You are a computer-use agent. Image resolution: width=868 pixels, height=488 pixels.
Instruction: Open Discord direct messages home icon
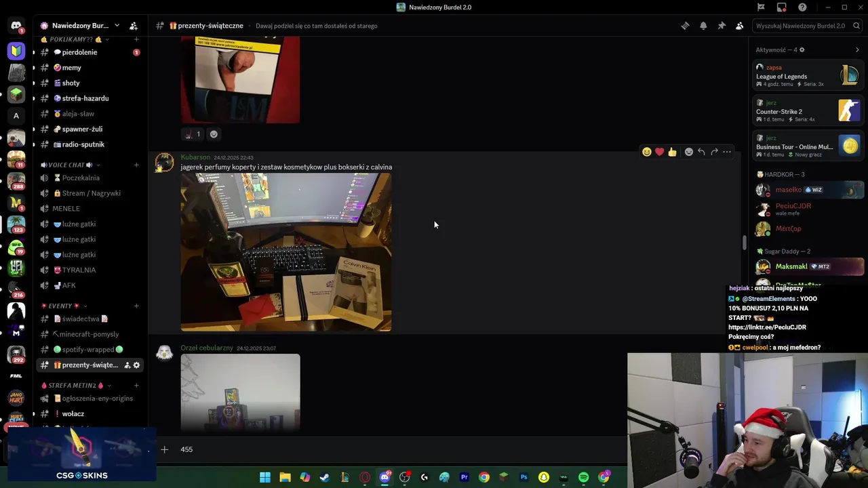pos(16,26)
